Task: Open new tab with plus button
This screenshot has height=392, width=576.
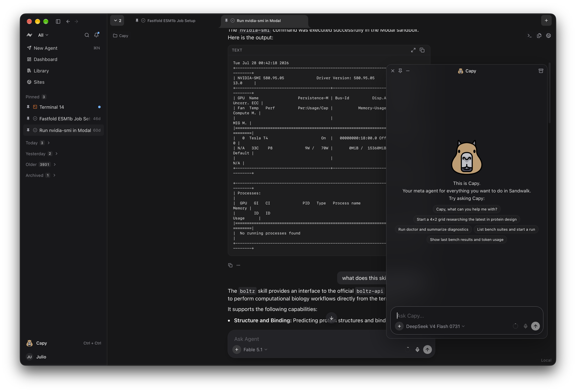Action: point(546,21)
